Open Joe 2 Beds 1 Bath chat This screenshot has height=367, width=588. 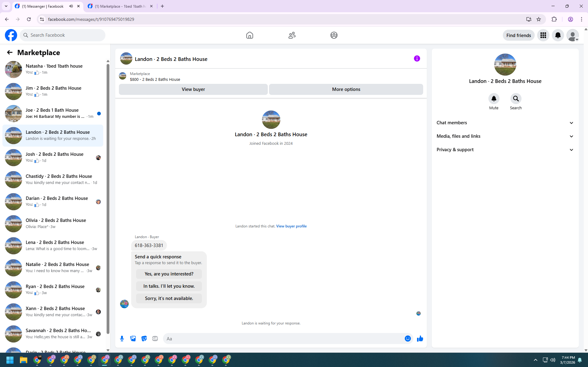tap(53, 113)
